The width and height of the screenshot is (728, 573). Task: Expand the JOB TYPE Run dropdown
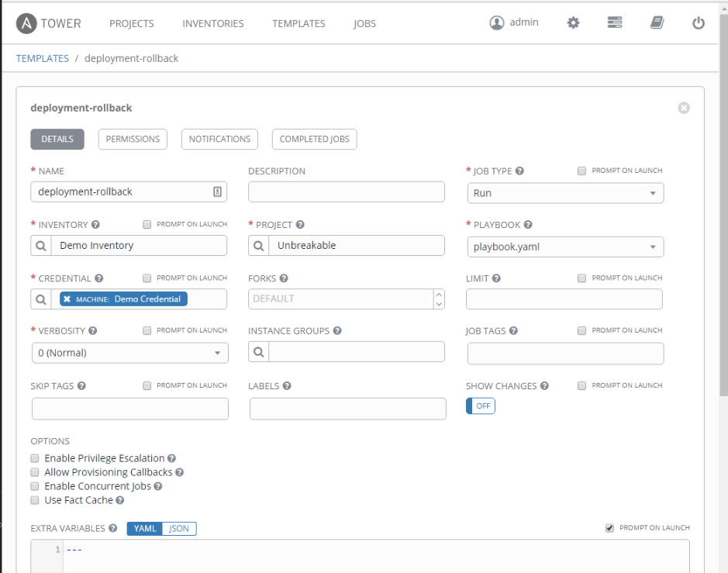click(x=654, y=192)
